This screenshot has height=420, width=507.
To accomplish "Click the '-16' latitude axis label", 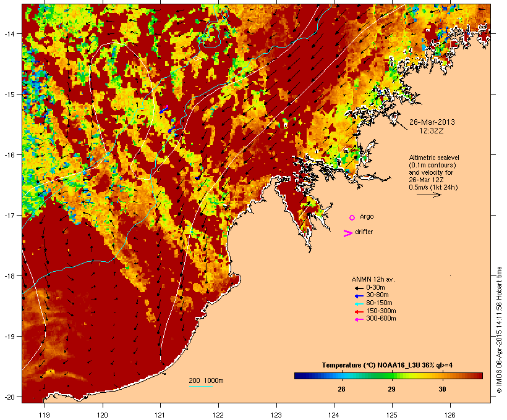I will (x=10, y=155).
